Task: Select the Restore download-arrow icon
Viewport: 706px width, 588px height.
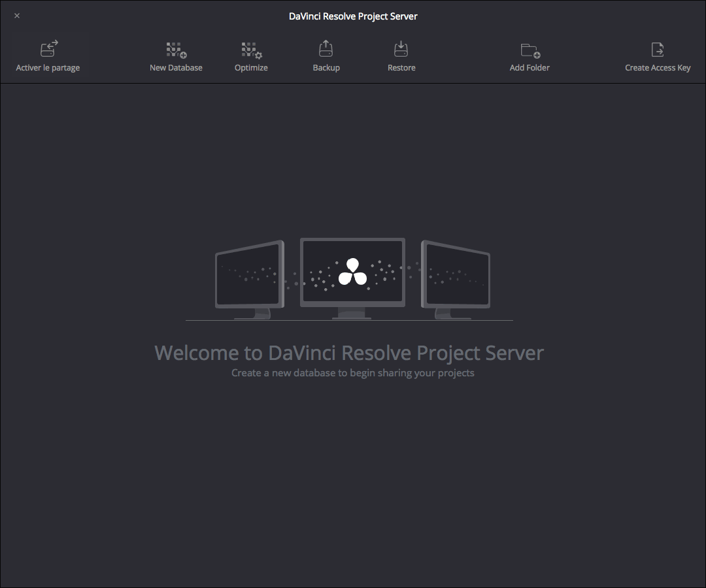Action: 401,50
